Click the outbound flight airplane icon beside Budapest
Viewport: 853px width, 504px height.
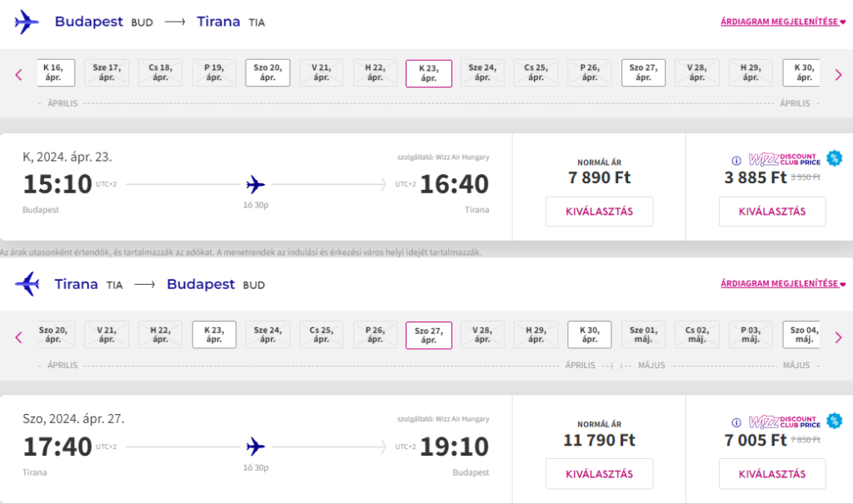[27, 22]
